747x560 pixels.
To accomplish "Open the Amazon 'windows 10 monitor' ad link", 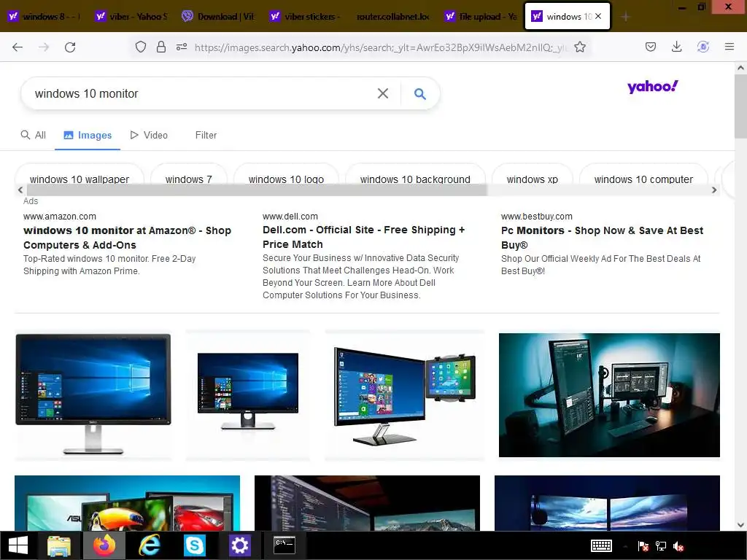I will pyautogui.click(x=127, y=238).
